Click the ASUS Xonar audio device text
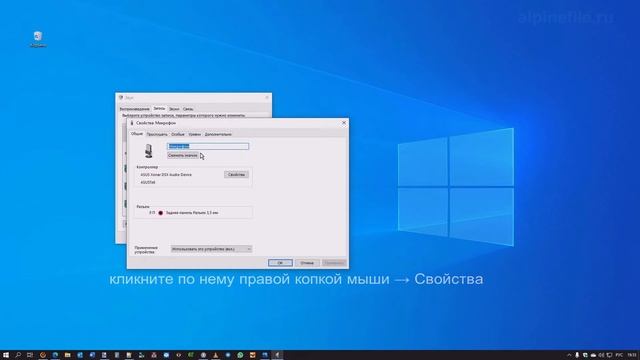 [166, 175]
